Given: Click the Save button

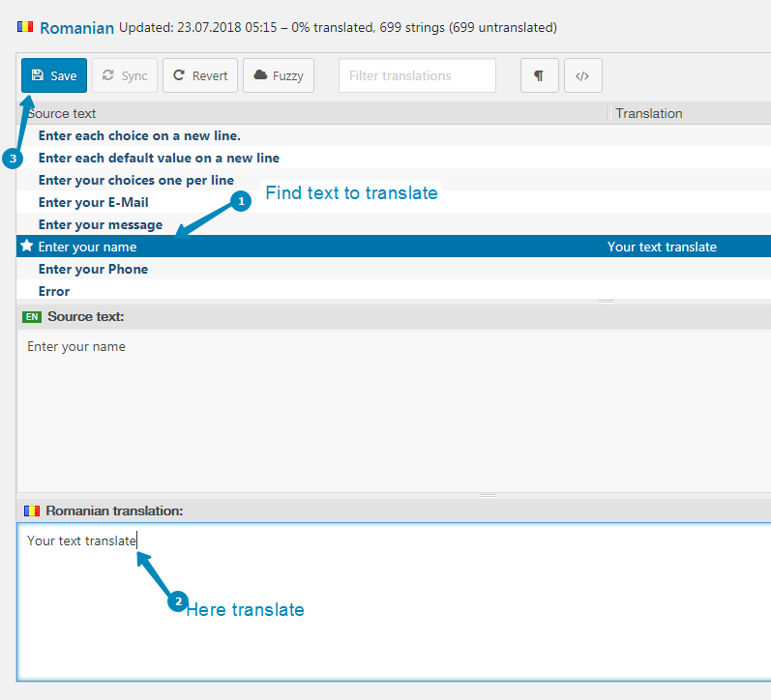Looking at the screenshot, I should [x=54, y=75].
